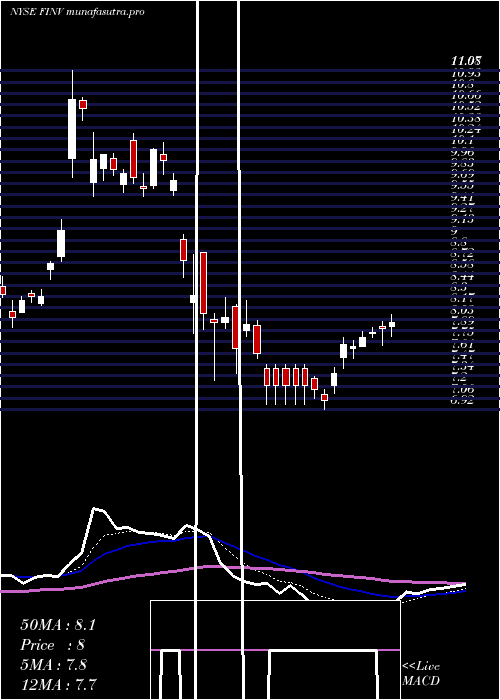Viewport: 500px width, 700px height.
Task: Click the '5MA : 7.8' value
Action: click(54, 665)
